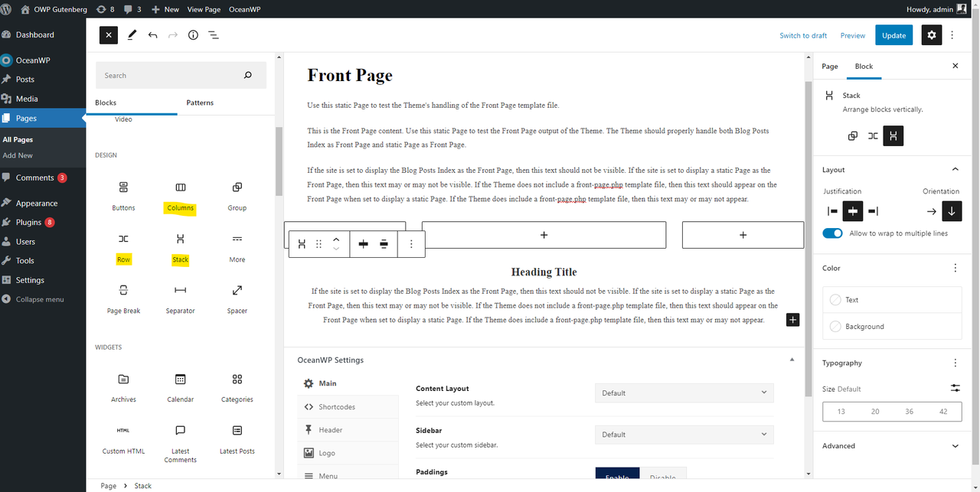The width and height of the screenshot is (980, 492).
Task: Toggle Allow to wrap to multiple lines
Action: click(x=832, y=233)
